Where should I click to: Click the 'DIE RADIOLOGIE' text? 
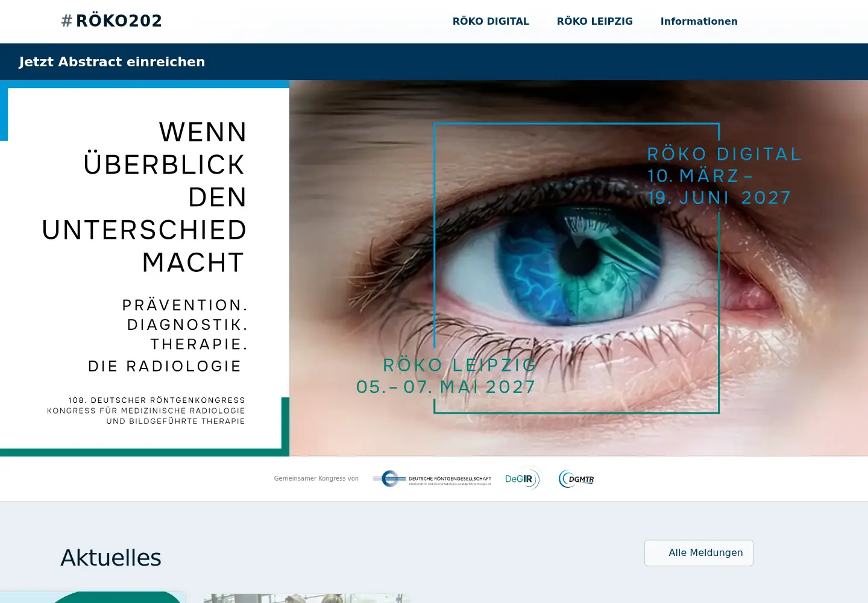(165, 366)
